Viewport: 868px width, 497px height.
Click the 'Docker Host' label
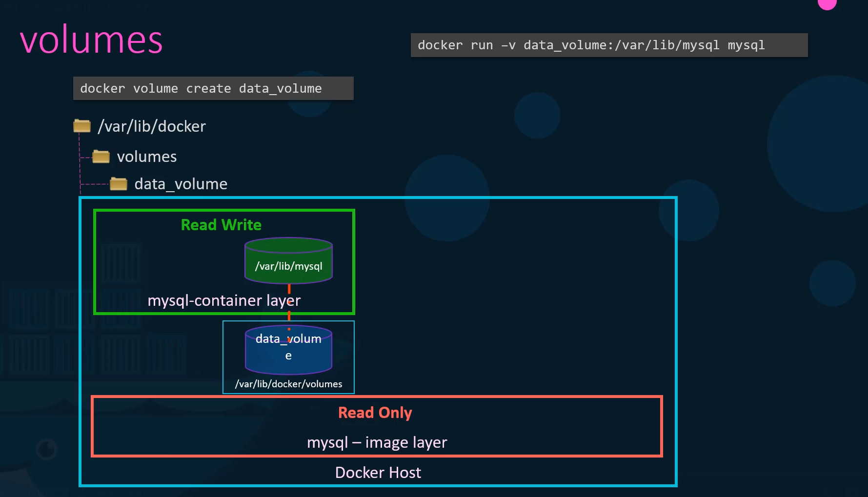[378, 473]
